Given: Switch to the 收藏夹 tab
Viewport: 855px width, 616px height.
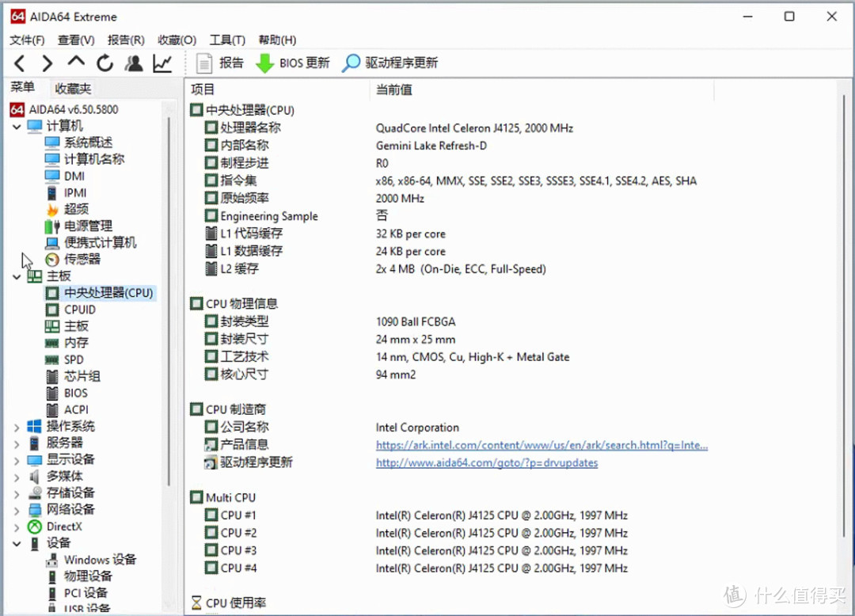Looking at the screenshot, I should click(x=73, y=89).
